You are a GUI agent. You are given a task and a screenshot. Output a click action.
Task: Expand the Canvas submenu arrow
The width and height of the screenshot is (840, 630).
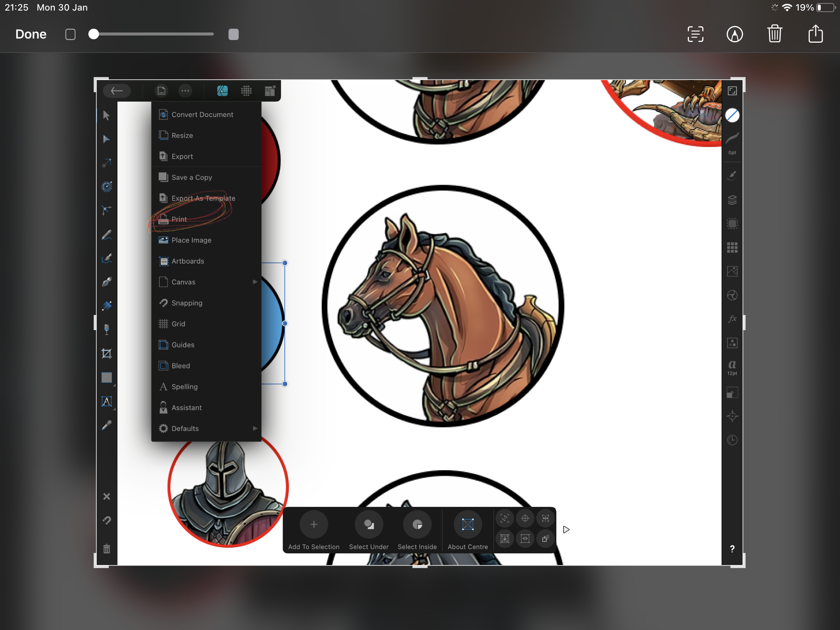pos(255,282)
